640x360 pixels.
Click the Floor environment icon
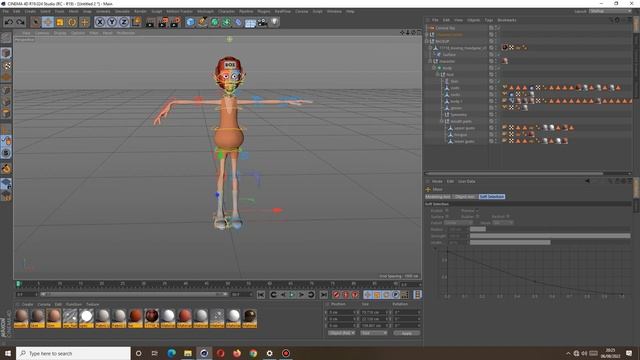tap(250, 22)
